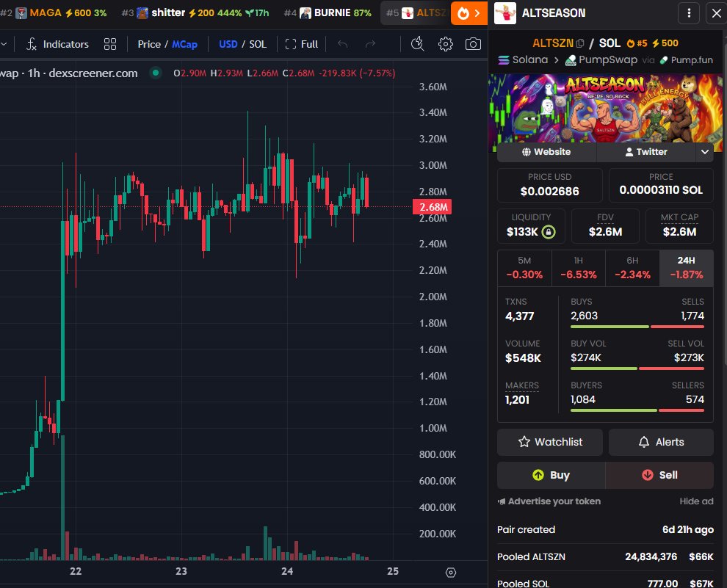The width and height of the screenshot is (727, 588).
Task: Open the Indicators menu
Action: coord(57,45)
